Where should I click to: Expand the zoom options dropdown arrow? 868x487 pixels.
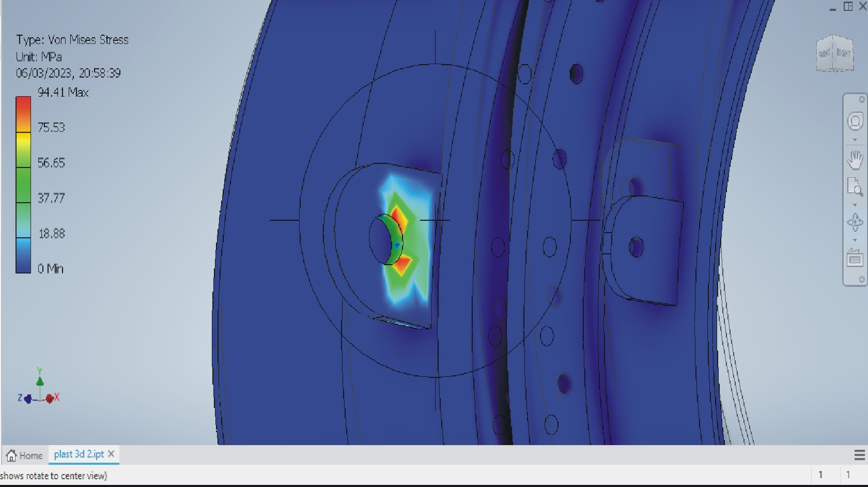pyautogui.click(x=855, y=205)
